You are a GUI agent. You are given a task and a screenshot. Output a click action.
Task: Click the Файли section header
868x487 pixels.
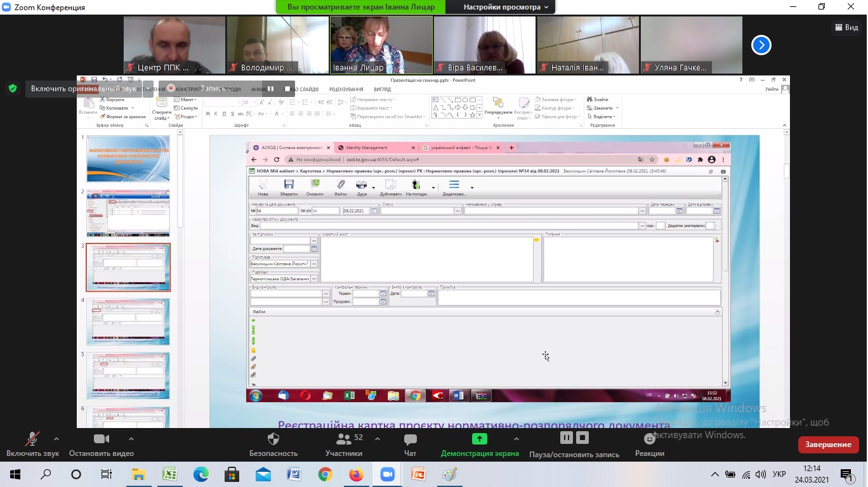click(x=485, y=311)
